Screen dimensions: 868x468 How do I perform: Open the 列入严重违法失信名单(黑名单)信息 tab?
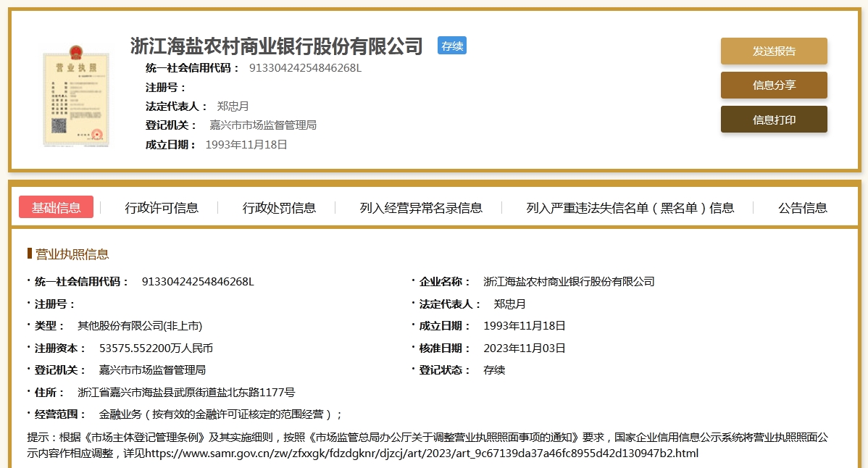pyautogui.click(x=630, y=208)
